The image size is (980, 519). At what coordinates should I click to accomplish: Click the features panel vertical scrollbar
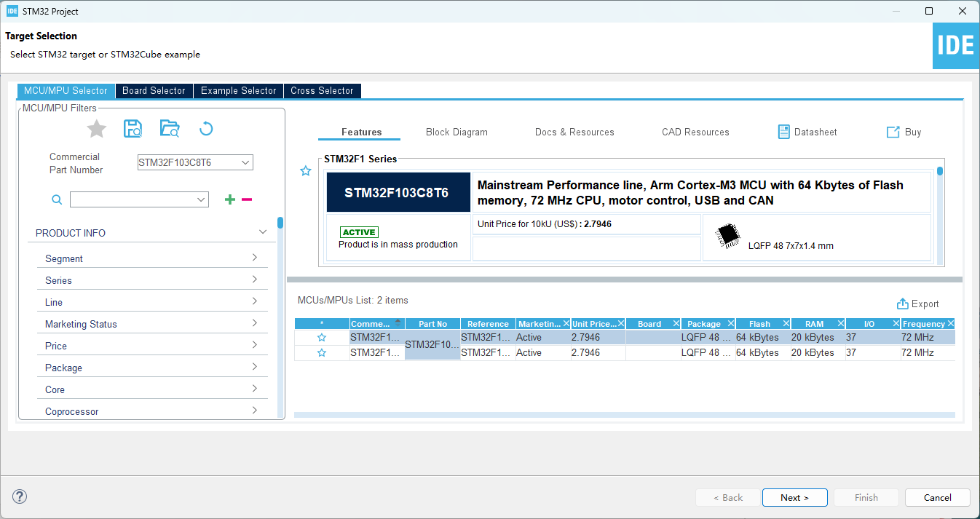(940, 215)
